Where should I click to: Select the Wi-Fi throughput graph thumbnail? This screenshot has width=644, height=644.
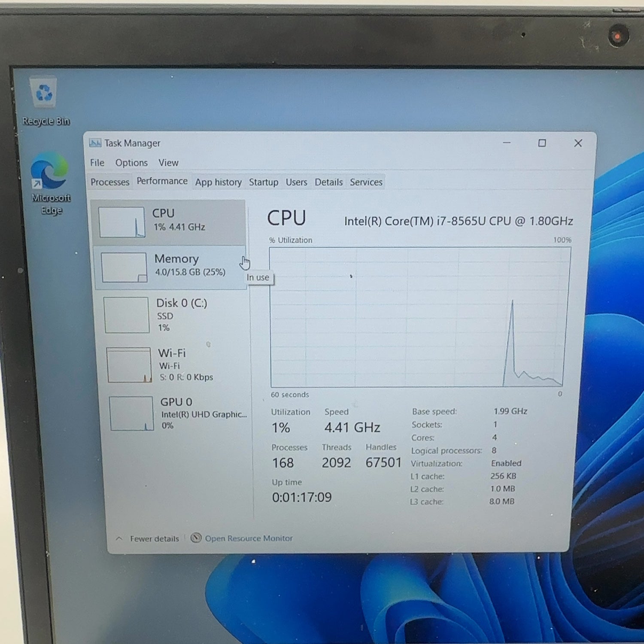point(129,365)
